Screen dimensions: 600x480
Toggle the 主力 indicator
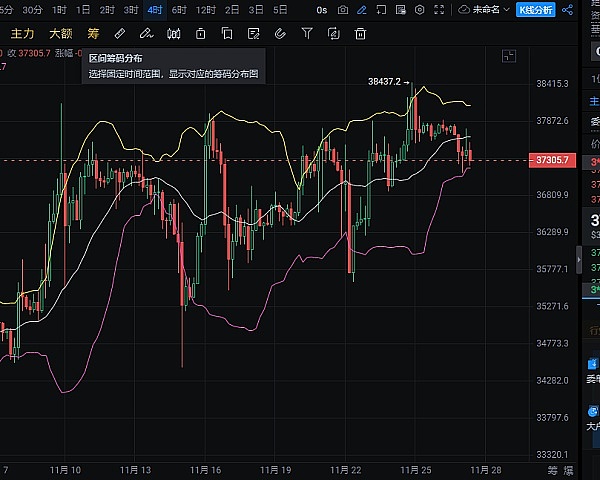click(x=22, y=33)
